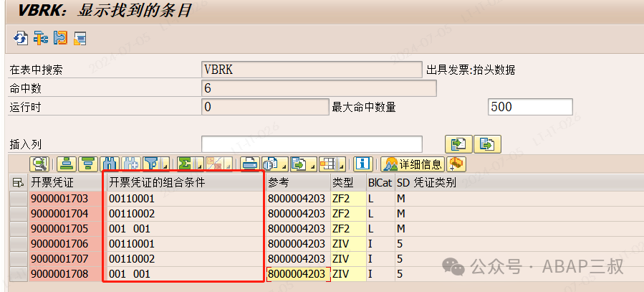Viewport: 644px width, 292px height.
Task: Select row 9000001708 via its row selector
Action: click(19, 274)
